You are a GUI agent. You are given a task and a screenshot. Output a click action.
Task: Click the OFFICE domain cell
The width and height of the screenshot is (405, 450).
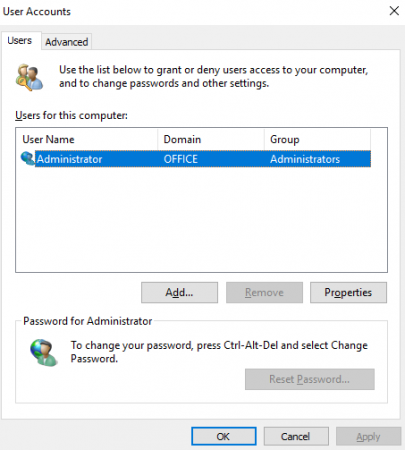[181, 159]
